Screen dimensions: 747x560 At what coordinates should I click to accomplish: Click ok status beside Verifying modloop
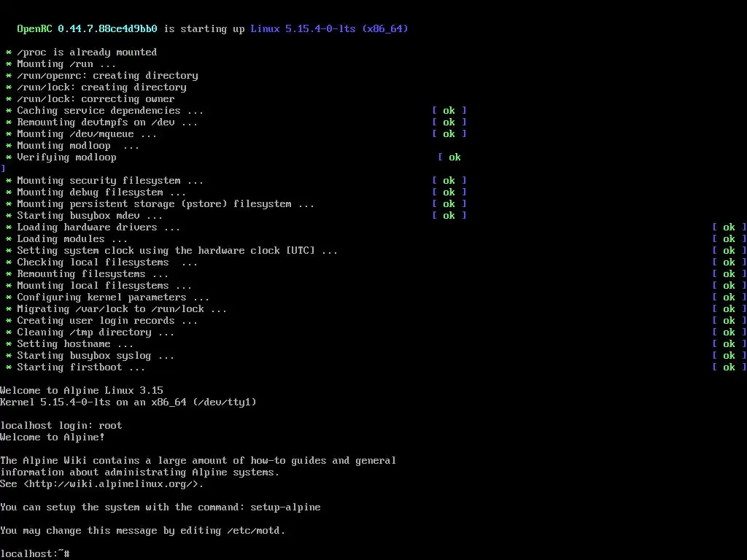(x=449, y=157)
